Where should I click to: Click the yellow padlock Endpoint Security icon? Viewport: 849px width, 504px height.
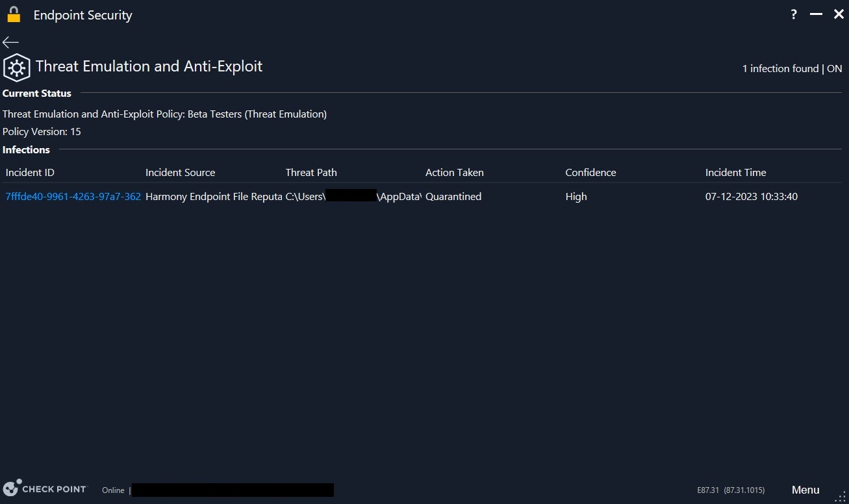14,15
